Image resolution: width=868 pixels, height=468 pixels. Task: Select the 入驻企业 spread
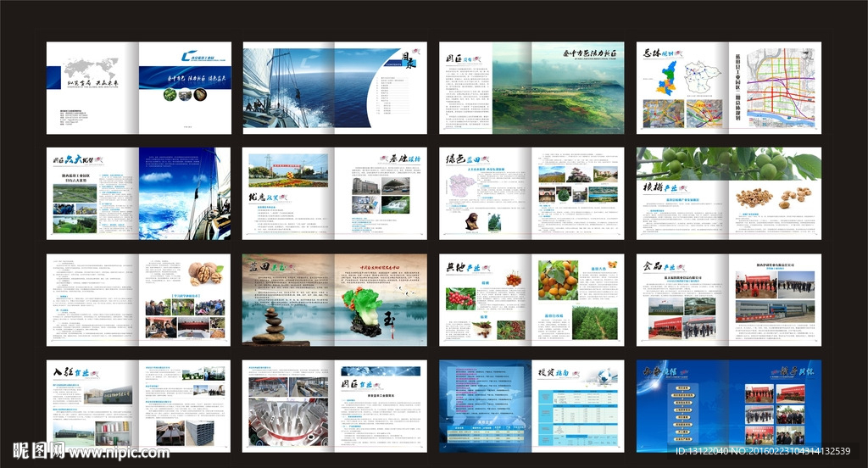coord(138,406)
